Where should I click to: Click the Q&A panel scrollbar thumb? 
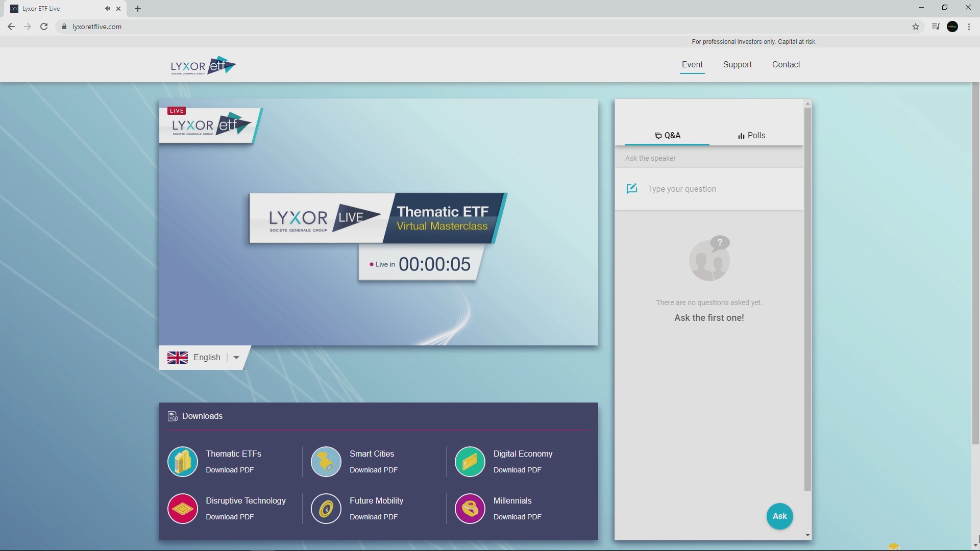(x=807, y=299)
